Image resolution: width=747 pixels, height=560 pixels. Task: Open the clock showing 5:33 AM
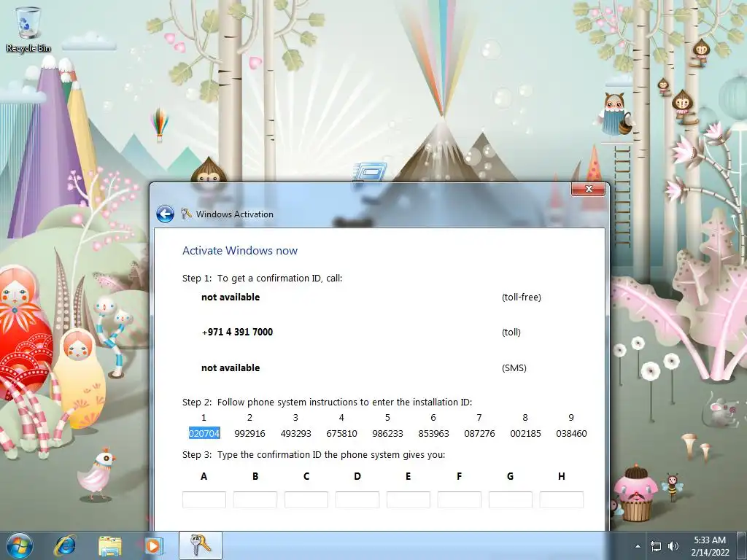(x=710, y=545)
